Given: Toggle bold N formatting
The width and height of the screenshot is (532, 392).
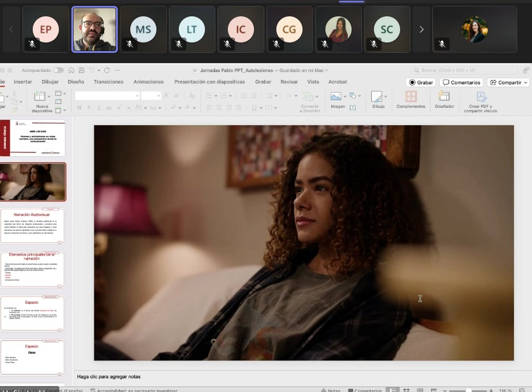Looking at the screenshot, I should (x=79, y=108).
